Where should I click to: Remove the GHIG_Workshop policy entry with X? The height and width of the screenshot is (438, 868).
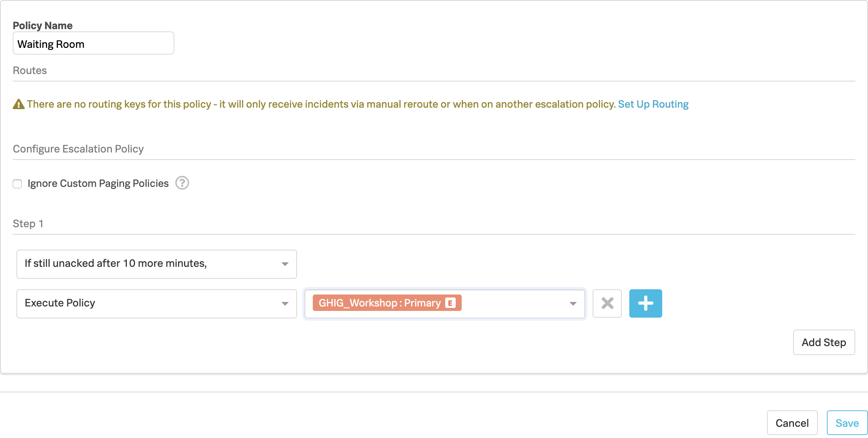pyautogui.click(x=607, y=303)
